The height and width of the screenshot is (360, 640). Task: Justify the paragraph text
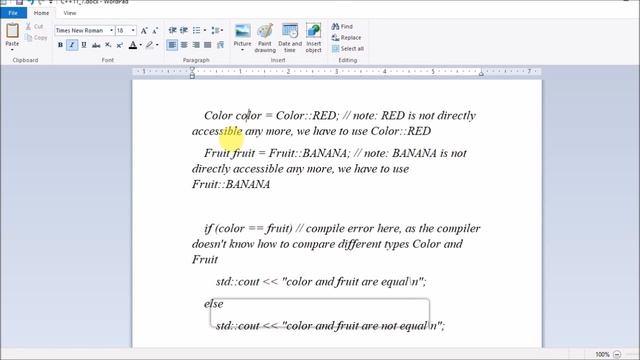pos(208,45)
